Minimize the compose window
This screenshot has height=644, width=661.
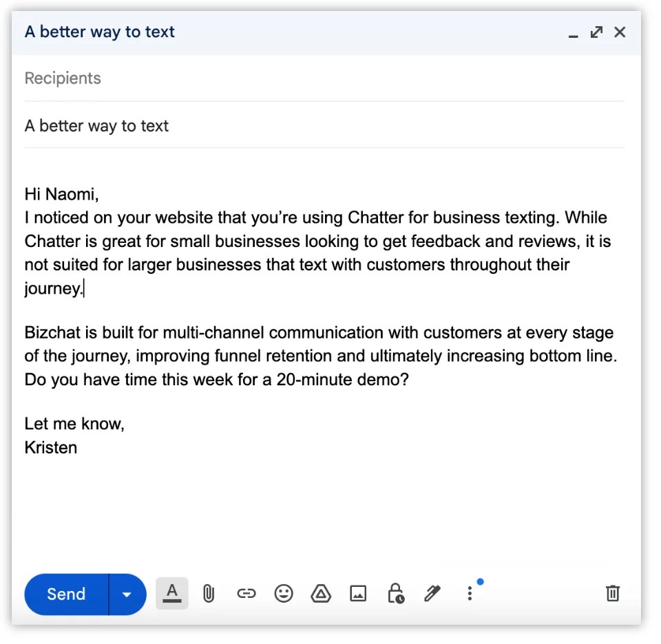[573, 33]
